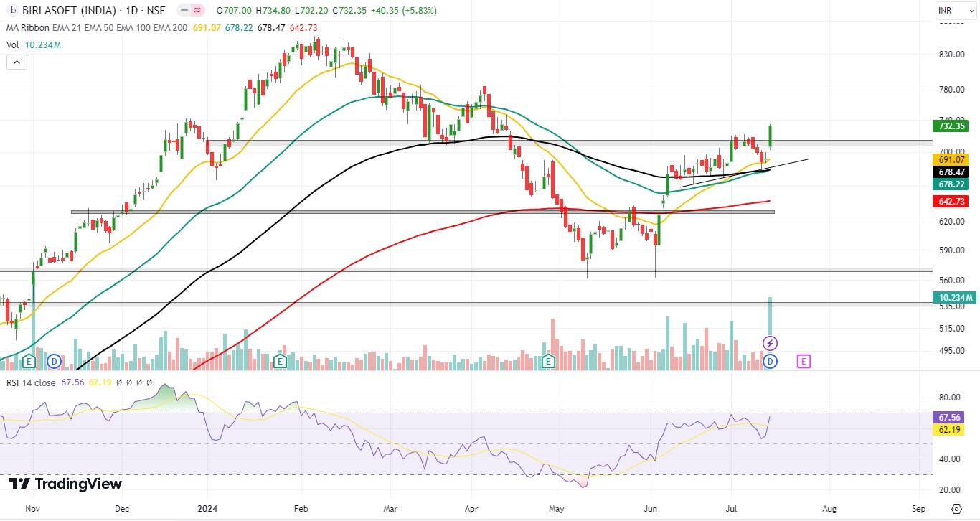Image resolution: width=980 pixels, height=521 pixels.
Task: Click the lightning bolt event icon
Action: 771,344
